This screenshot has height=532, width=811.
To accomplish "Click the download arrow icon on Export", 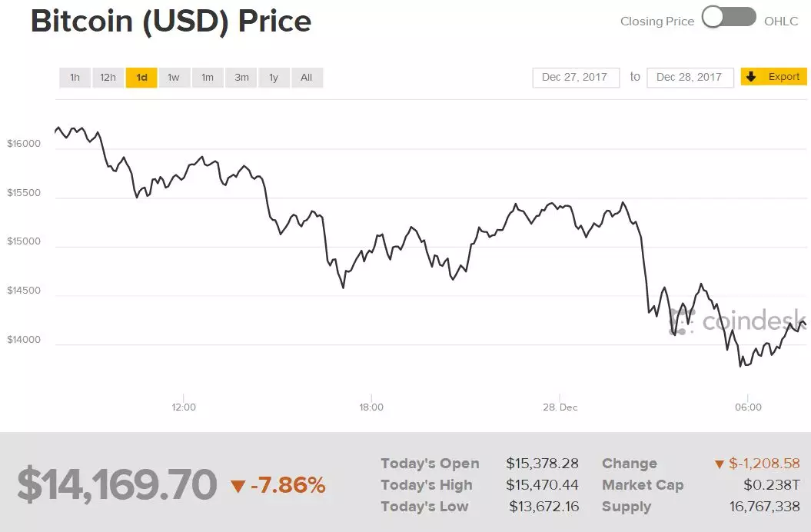I will [752, 77].
